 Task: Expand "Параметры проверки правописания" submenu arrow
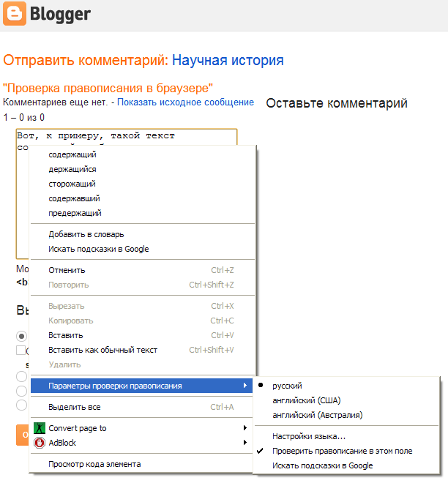coord(245,386)
